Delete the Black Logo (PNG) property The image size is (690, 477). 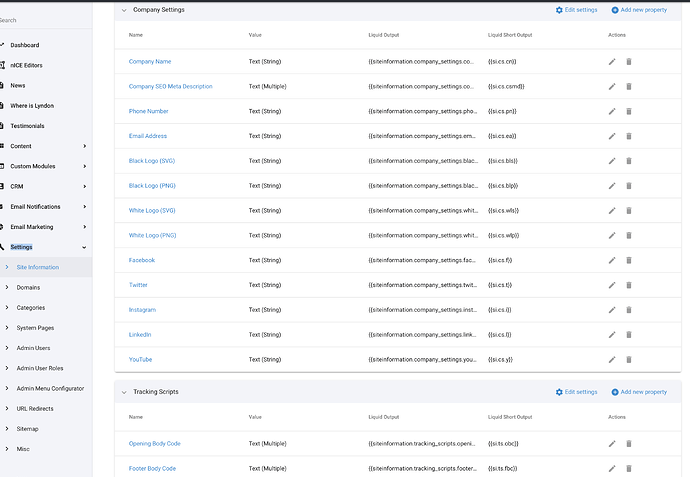click(629, 186)
